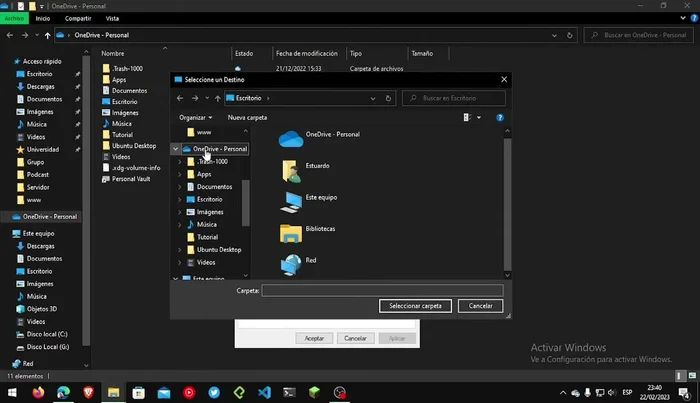Open Firefox from the taskbar
This screenshot has height=403, width=700.
[38, 393]
